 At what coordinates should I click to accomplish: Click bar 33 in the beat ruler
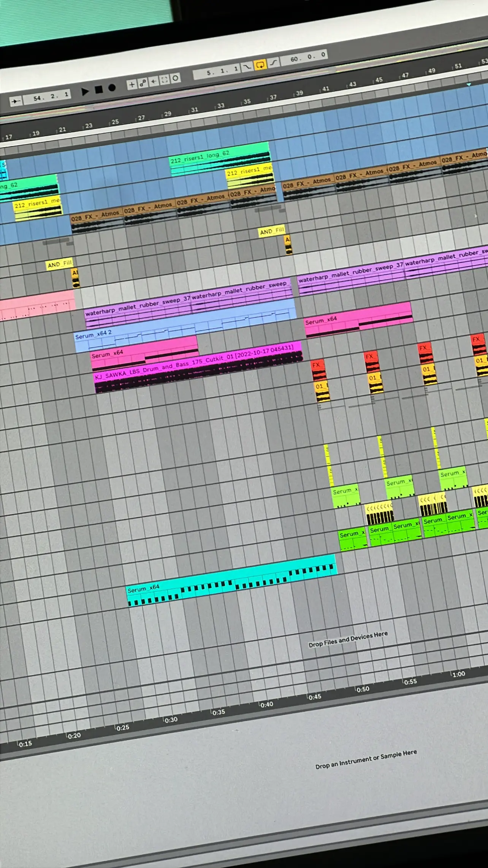(x=221, y=105)
